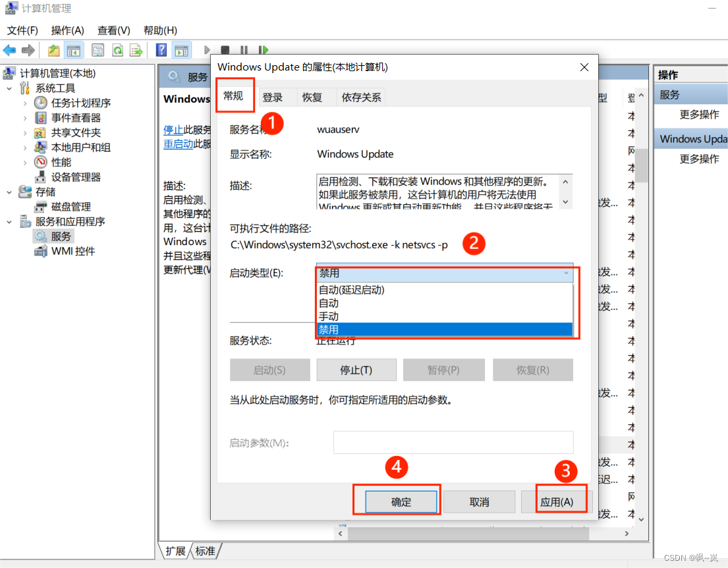Expand the 事件查看器 node arrow
728x568 pixels.
coord(25,119)
